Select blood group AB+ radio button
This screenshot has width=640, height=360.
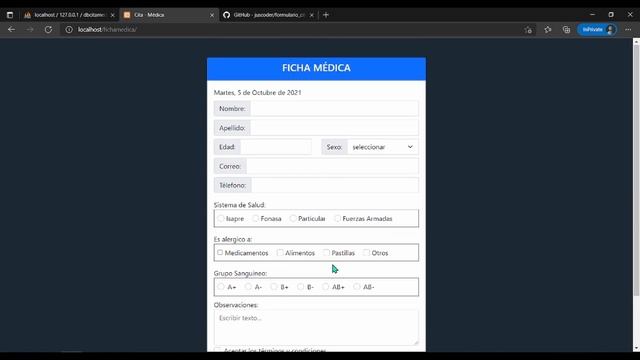tap(325, 287)
